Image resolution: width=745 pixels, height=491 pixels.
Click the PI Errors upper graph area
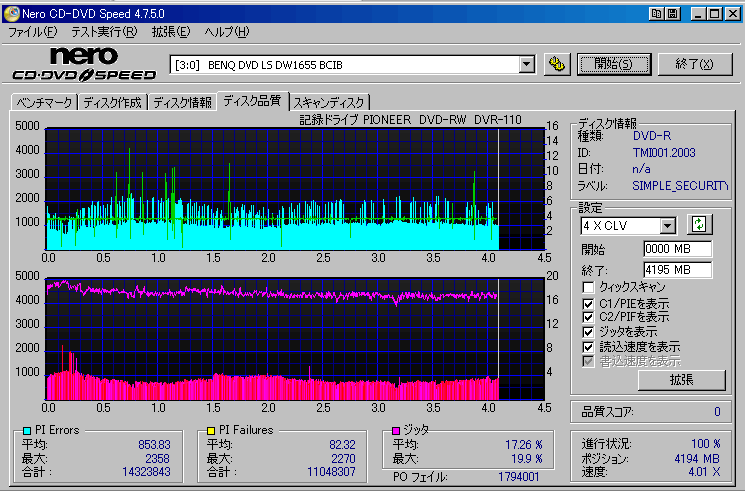(x=295, y=189)
